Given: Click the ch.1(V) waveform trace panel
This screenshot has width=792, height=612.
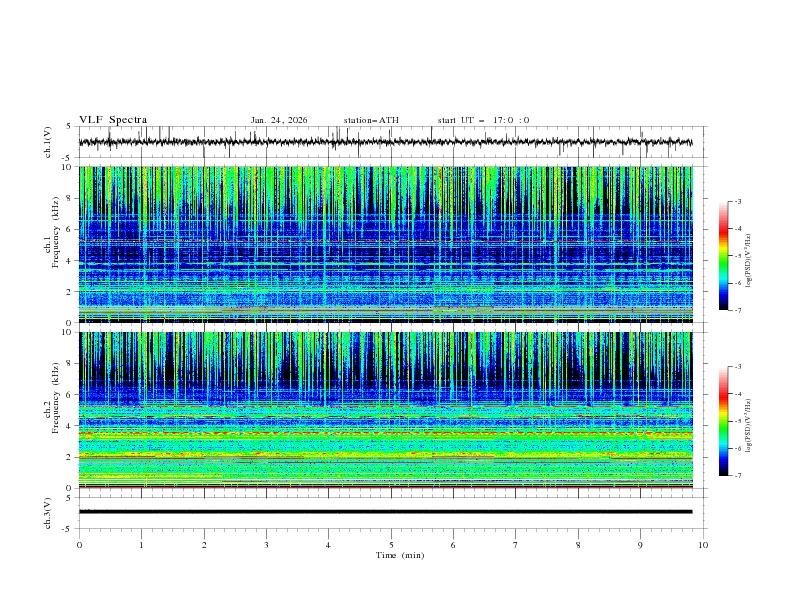Looking at the screenshot, I should click(390, 142).
